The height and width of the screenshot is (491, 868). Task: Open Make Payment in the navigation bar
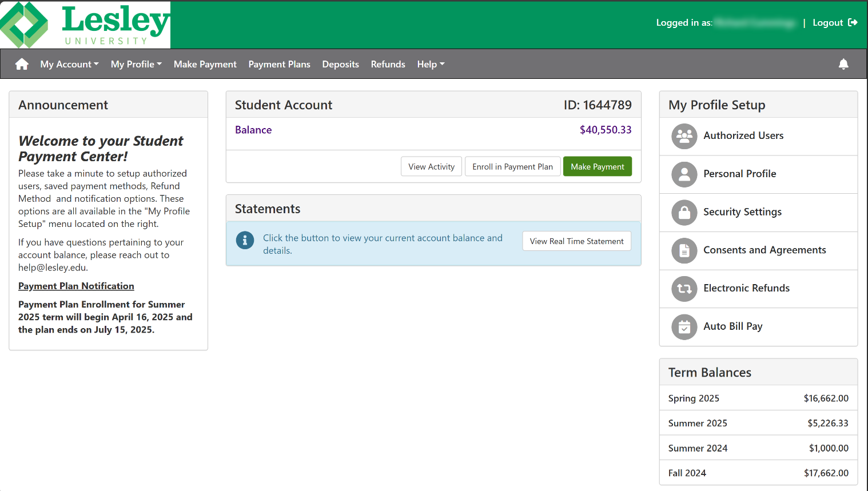[x=205, y=64]
